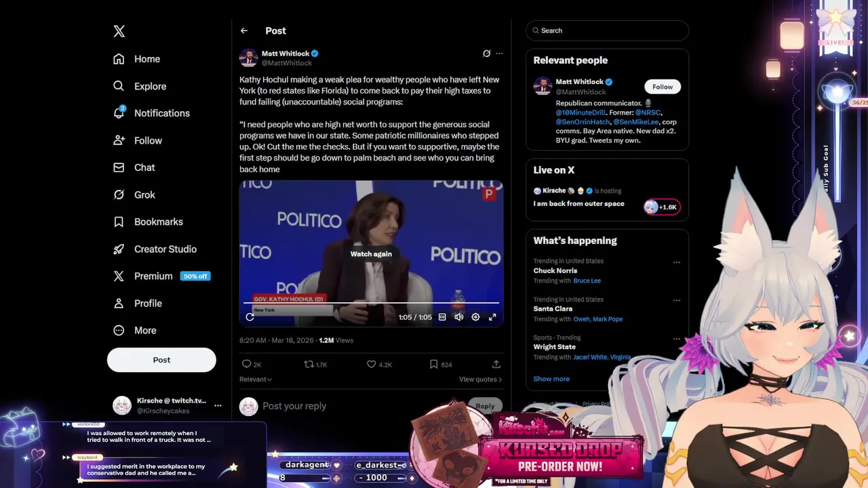The width and height of the screenshot is (868, 488).
Task: Open the @SenMikeLee mention link
Action: coord(636,122)
